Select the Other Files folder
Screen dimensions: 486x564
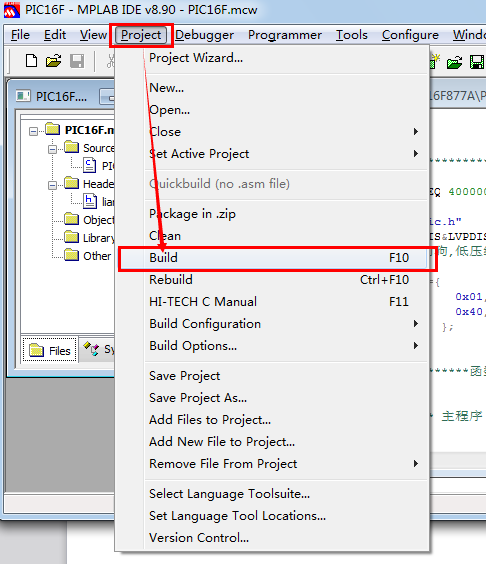[87, 256]
